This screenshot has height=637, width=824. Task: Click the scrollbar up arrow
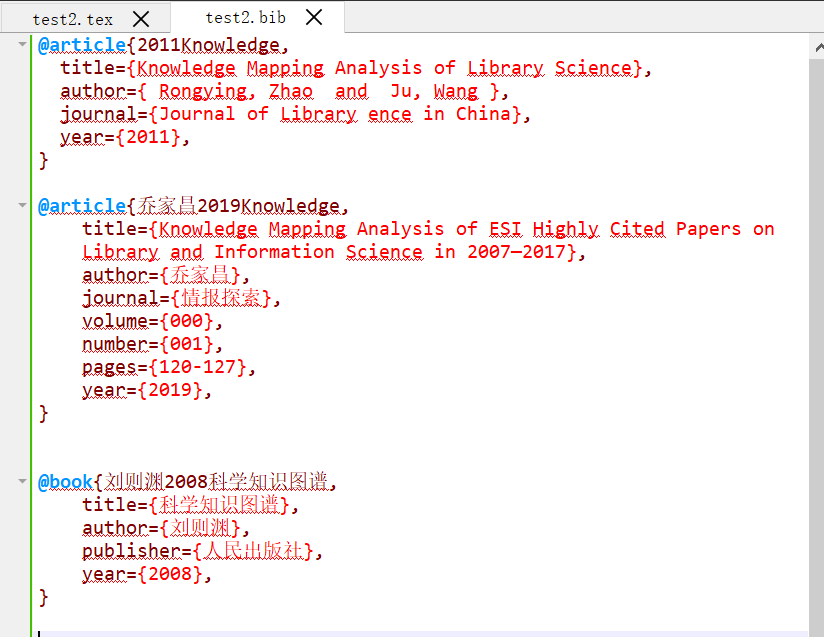click(x=815, y=44)
